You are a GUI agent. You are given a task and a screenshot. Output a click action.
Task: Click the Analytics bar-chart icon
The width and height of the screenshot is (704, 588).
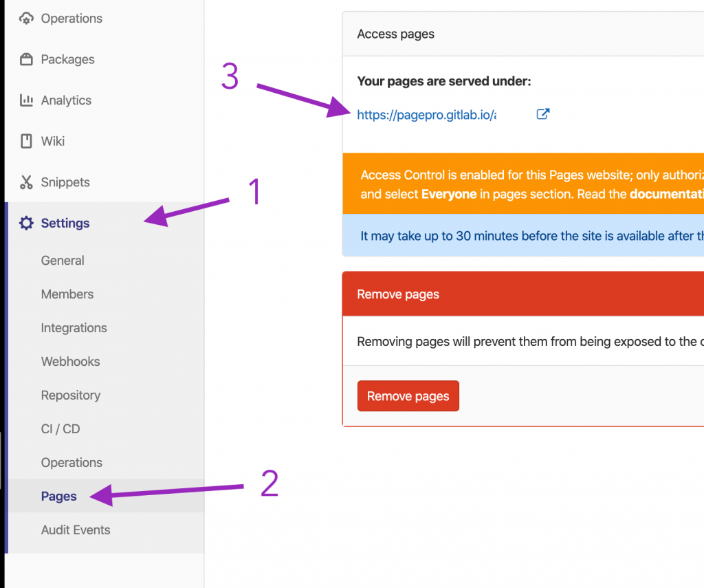point(26,100)
